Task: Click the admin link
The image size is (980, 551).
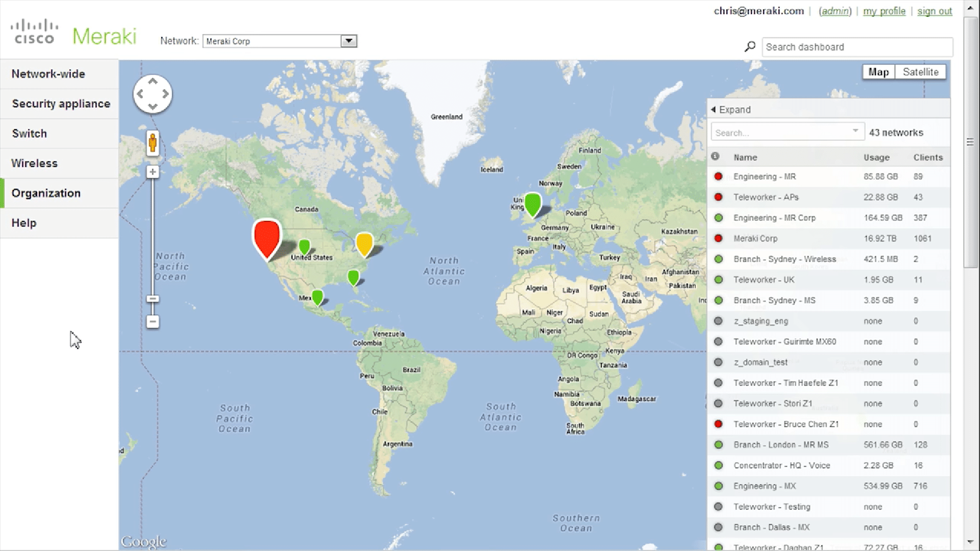Action: pos(835,11)
